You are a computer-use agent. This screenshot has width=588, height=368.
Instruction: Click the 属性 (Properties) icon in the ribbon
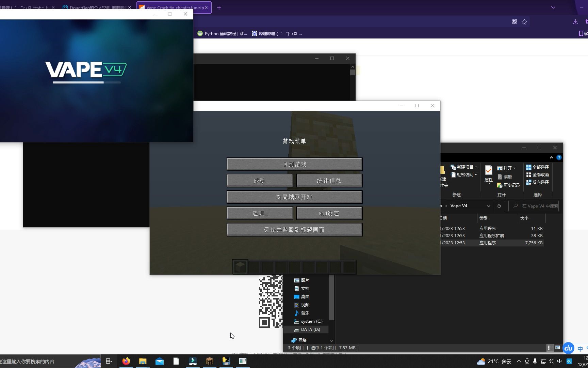pyautogui.click(x=488, y=174)
